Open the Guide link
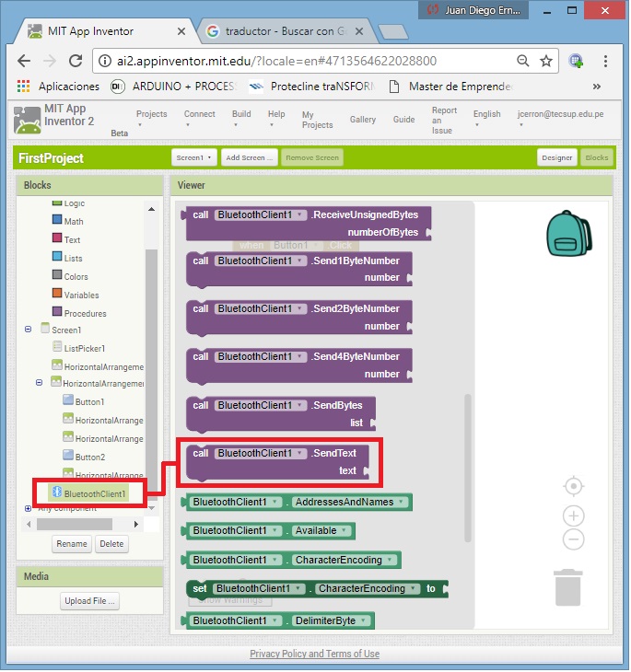The image size is (631, 672). [403, 119]
